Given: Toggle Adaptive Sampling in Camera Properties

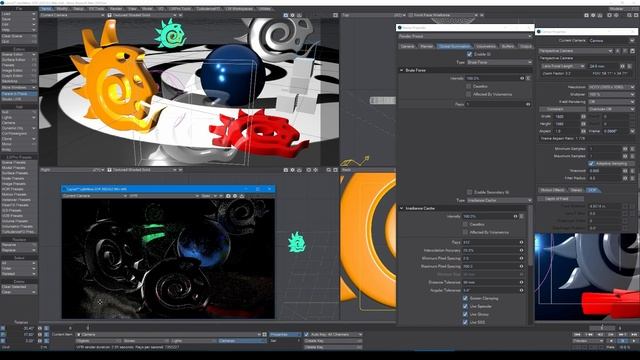Looking at the screenshot, I should click(591, 164).
